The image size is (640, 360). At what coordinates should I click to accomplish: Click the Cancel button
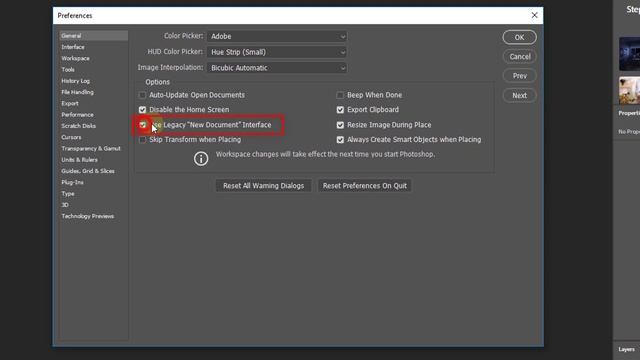click(519, 57)
